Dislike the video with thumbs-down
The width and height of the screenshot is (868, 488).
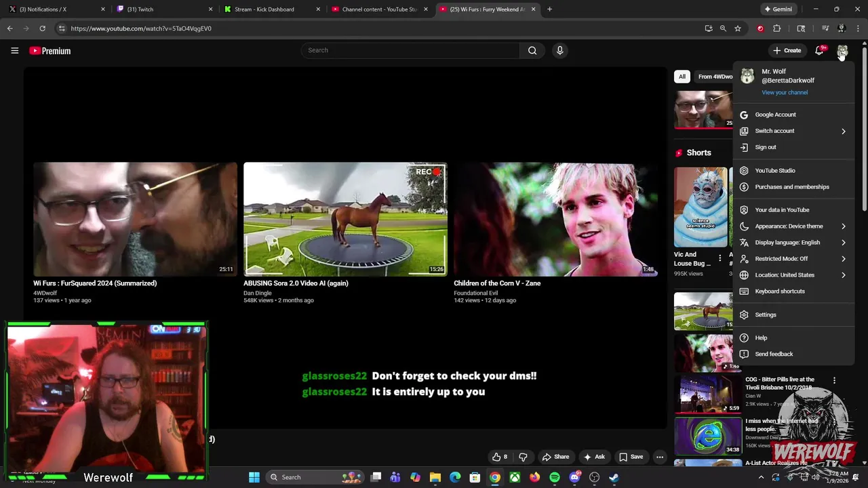[x=523, y=457]
